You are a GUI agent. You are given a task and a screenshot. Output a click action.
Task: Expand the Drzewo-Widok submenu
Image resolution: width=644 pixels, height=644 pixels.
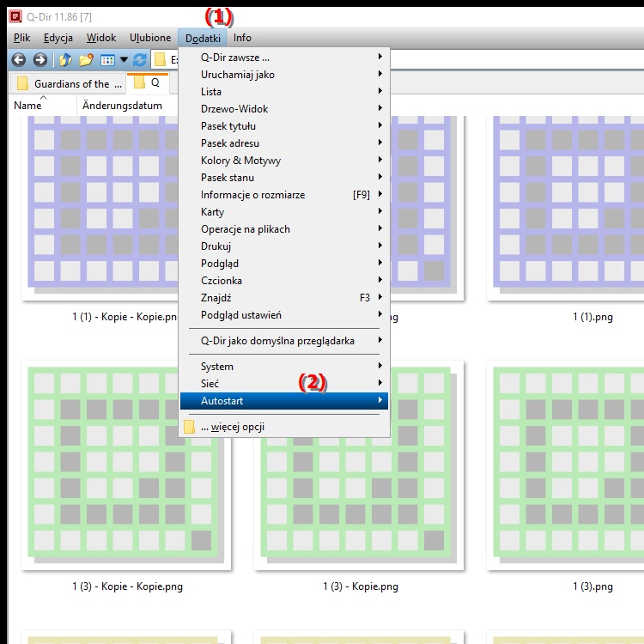(284, 109)
